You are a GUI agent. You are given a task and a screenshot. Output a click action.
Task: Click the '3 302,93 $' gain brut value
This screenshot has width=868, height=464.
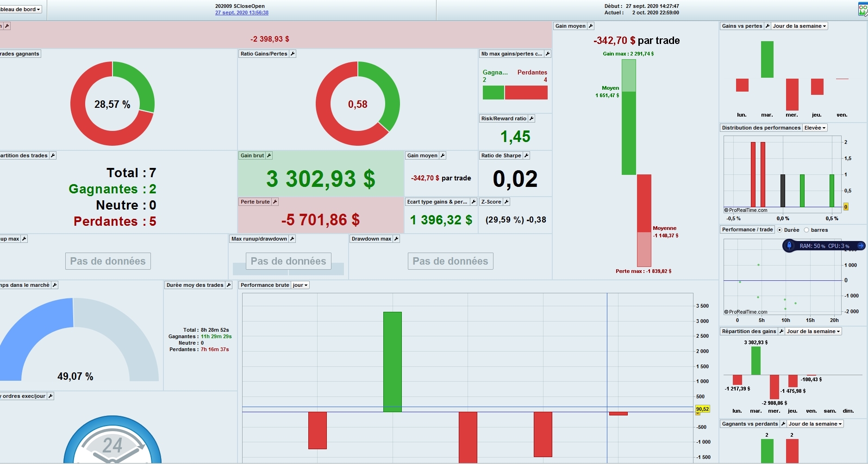tap(321, 179)
